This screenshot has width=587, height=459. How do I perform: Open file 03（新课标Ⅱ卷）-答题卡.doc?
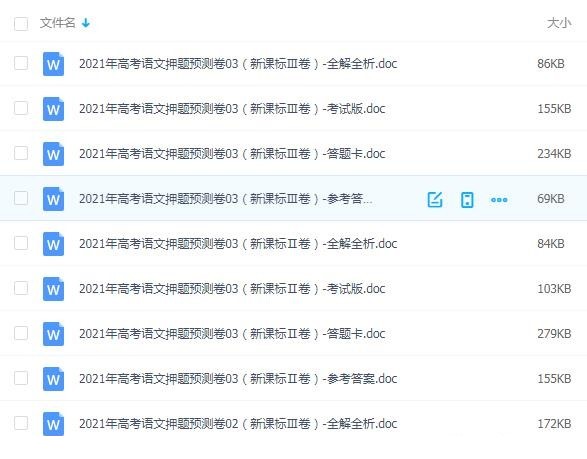232,333
